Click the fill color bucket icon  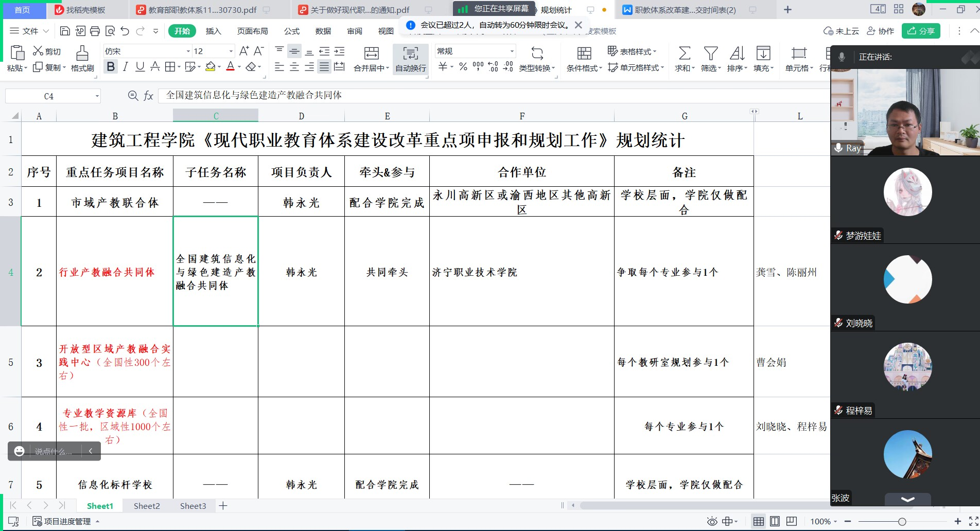tap(209, 67)
